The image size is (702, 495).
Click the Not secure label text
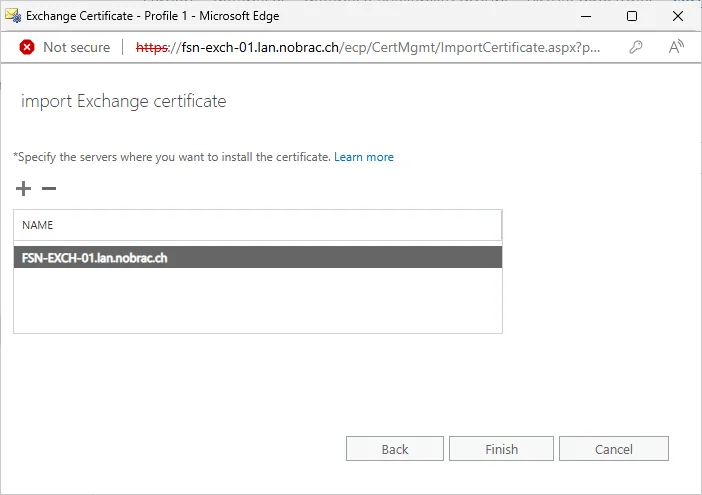pyautogui.click(x=77, y=47)
